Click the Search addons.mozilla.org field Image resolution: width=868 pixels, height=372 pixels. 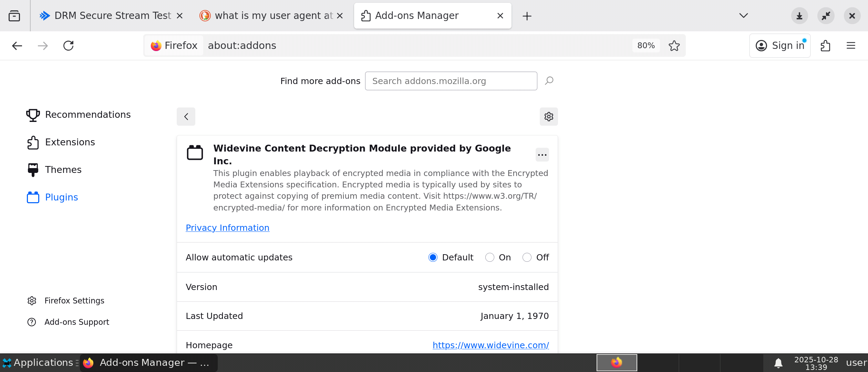click(451, 81)
